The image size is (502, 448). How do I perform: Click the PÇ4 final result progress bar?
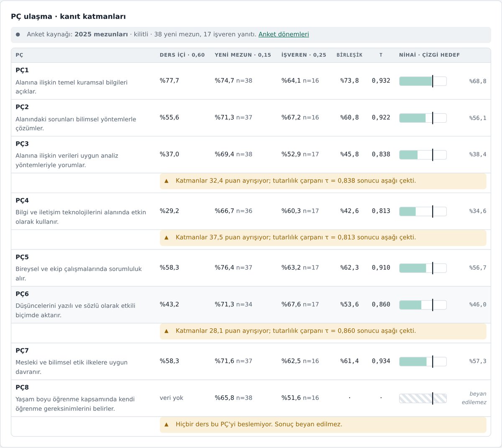[423, 211]
